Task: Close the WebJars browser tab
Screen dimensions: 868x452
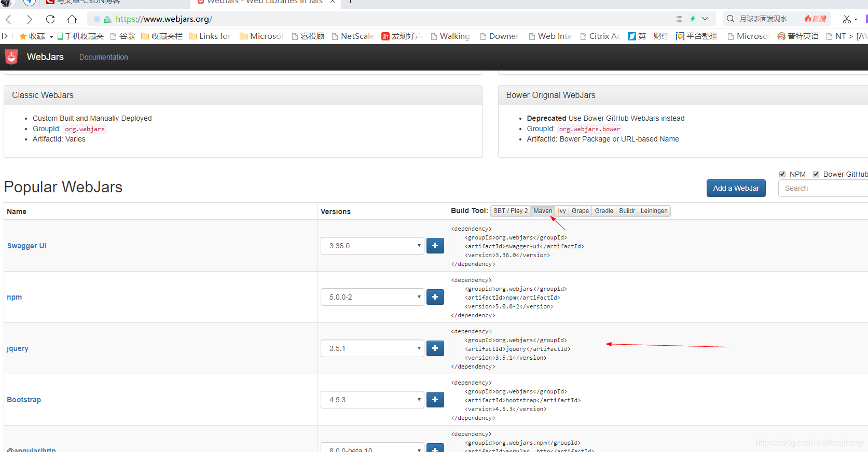Action: click(x=333, y=2)
